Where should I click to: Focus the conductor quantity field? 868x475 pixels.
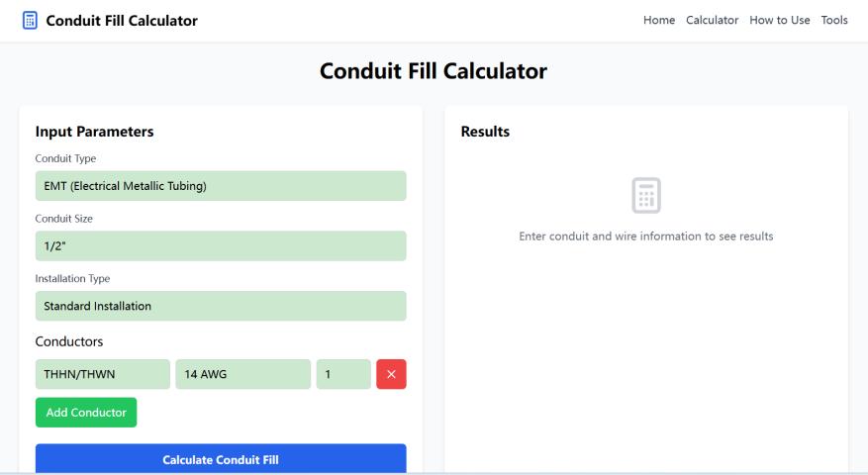[343, 374]
